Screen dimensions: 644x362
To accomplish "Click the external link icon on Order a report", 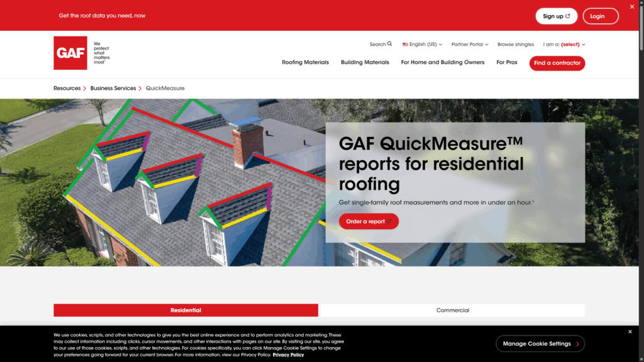I will pos(389,221).
